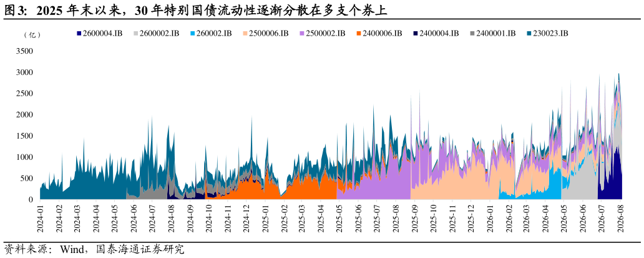Click the chart title beginning 图3

pyautogui.click(x=196, y=11)
